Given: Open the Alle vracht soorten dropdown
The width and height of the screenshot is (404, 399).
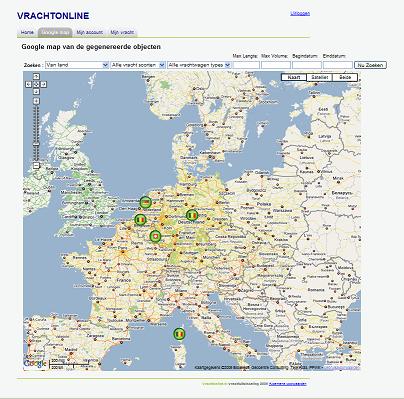Looking at the screenshot, I should pos(138,65).
